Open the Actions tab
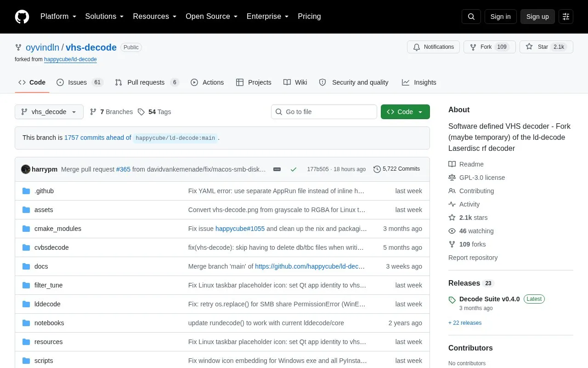The height and width of the screenshot is (368, 588). (207, 82)
